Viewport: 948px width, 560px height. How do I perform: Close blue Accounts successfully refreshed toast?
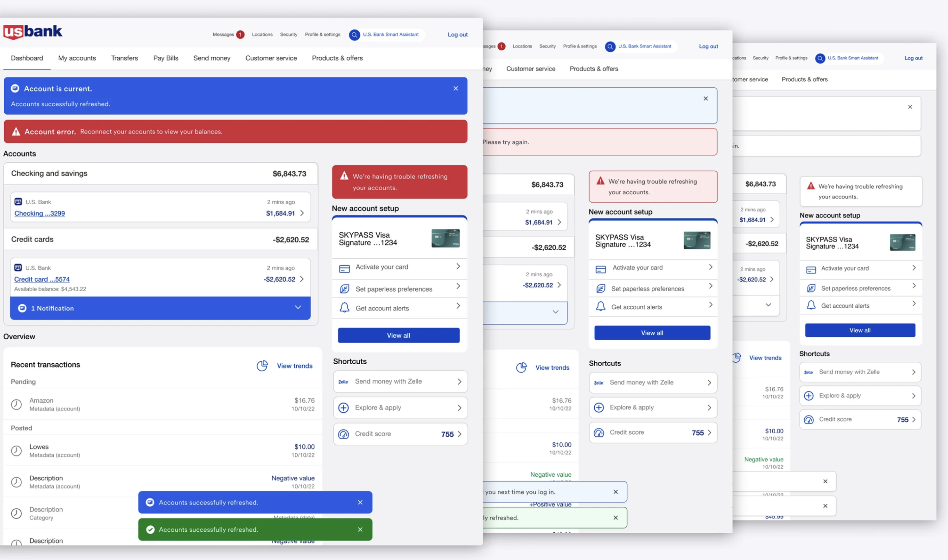(x=360, y=502)
